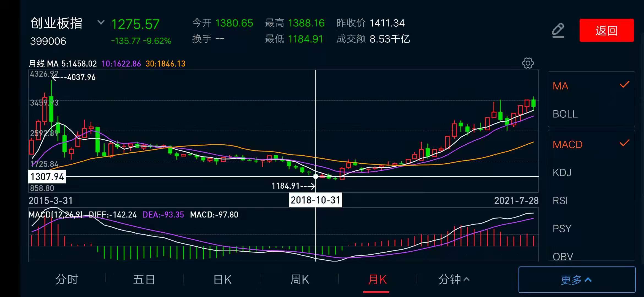
Task: Collapse the 更多 panel button
Action: point(577,280)
